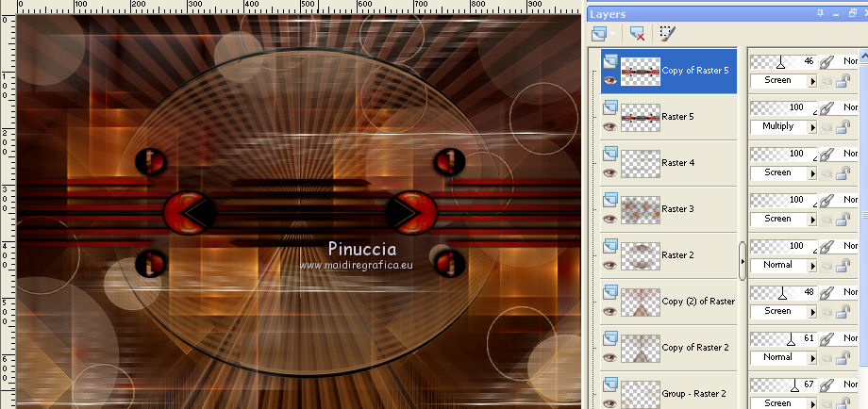Toggle layer link icon for Copy of Raster 5
The image size is (868, 409).
(x=826, y=61)
